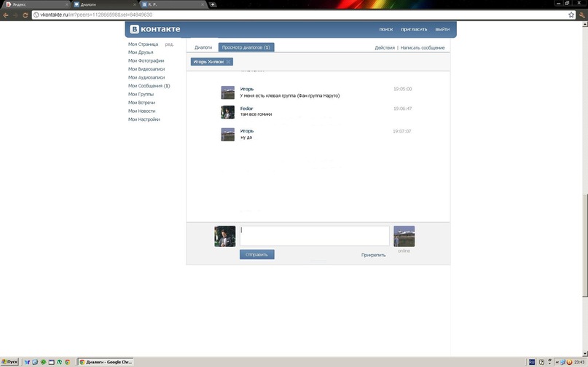
Task: Open the Прикрепить attachment menu
Action: [373, 255]
